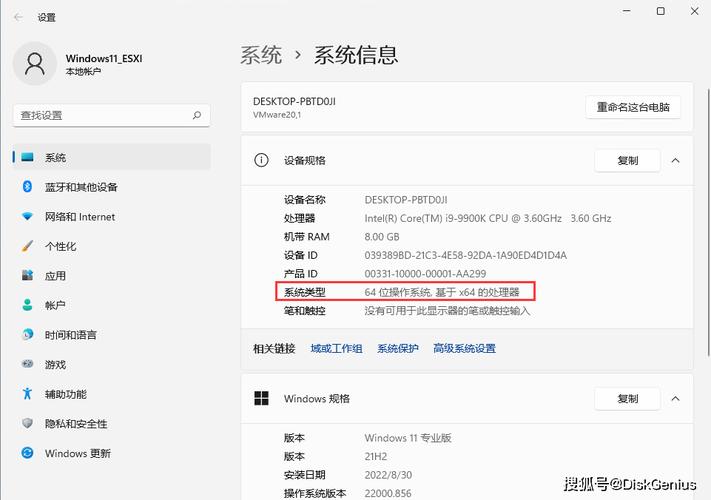
Task: Click the 查找设置 search field
Action: [112, 115]
